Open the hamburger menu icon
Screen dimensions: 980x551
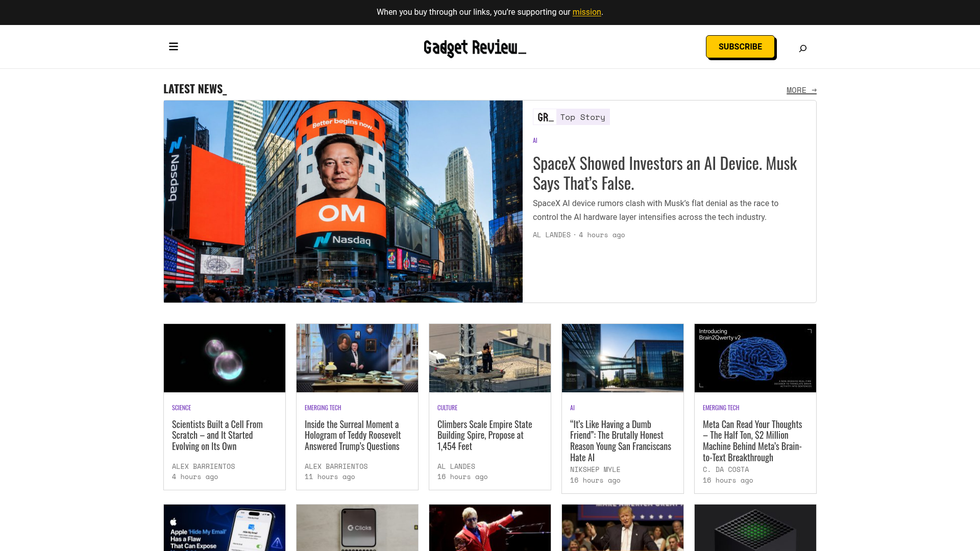(174, 46)
